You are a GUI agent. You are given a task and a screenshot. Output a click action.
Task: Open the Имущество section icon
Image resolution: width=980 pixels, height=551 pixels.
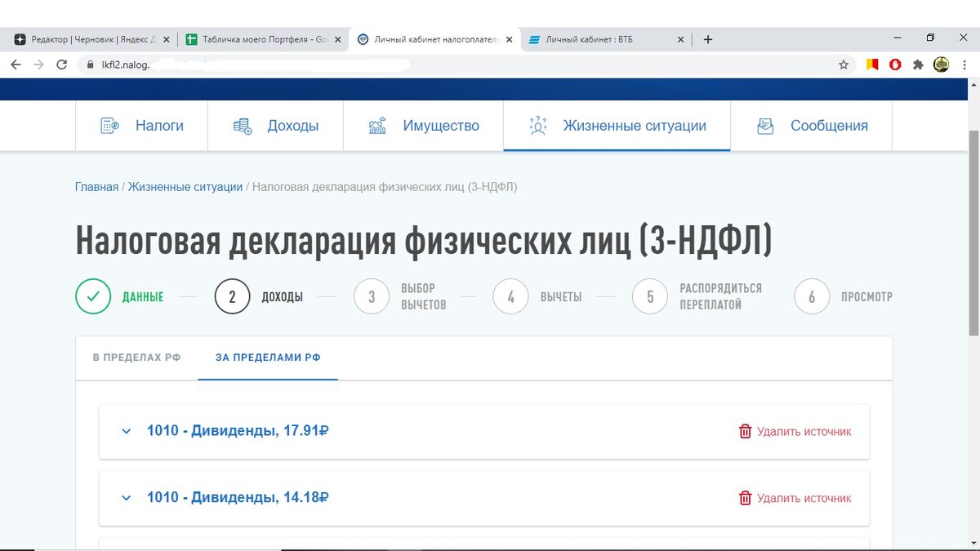click(377, 125)
